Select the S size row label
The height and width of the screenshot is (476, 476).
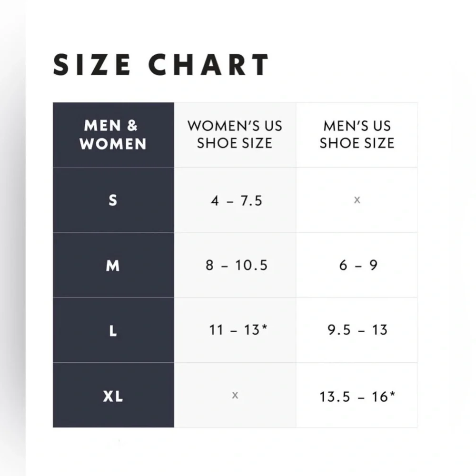pyautogui.click(x=113, y=200)
